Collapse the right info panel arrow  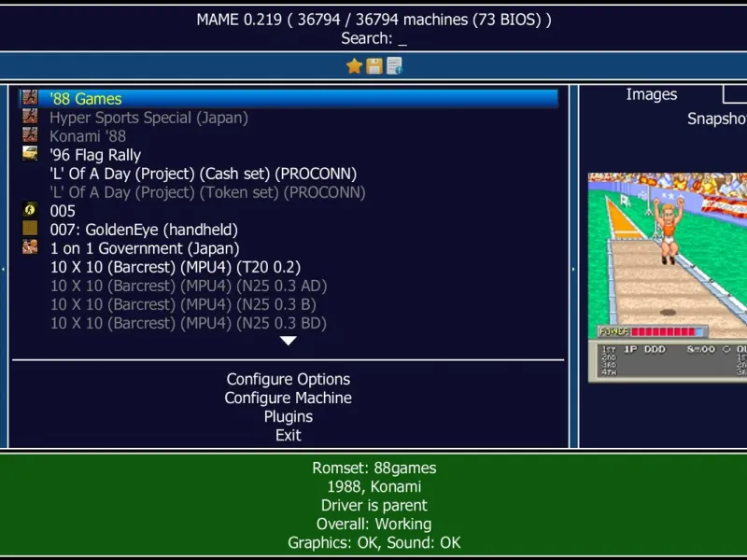pyautogui.click(x=573, y=269)
